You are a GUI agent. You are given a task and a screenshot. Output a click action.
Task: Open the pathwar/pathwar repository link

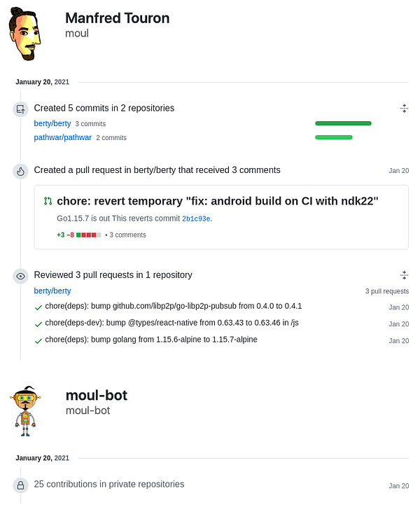(62, 137)
